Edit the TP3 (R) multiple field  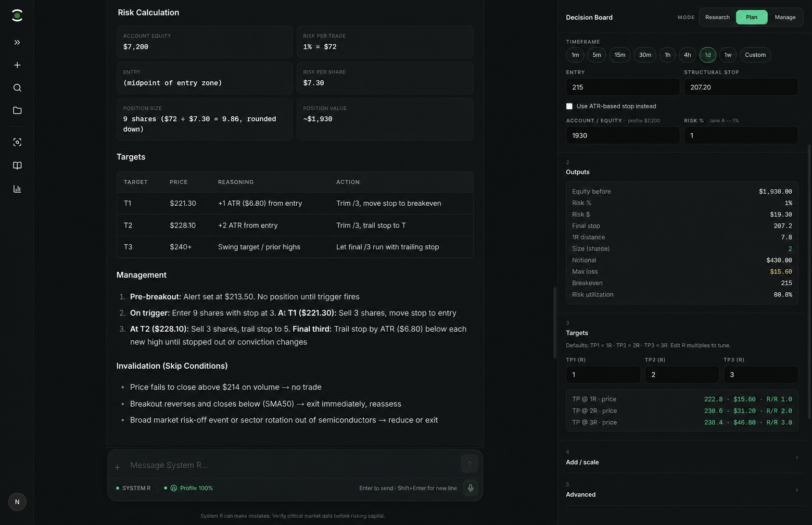click(x=760, y=374)
